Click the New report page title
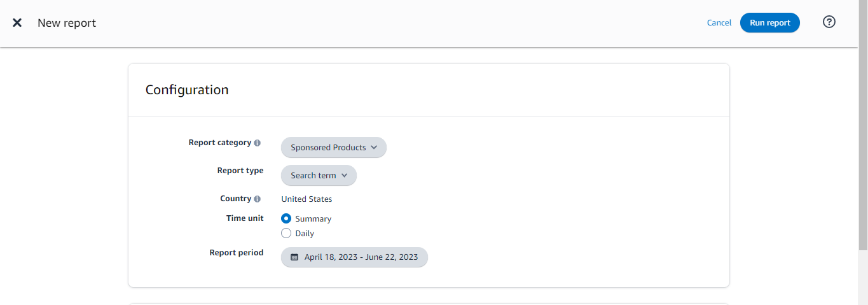This screenshot has width=868, height=305. (67, 23)
